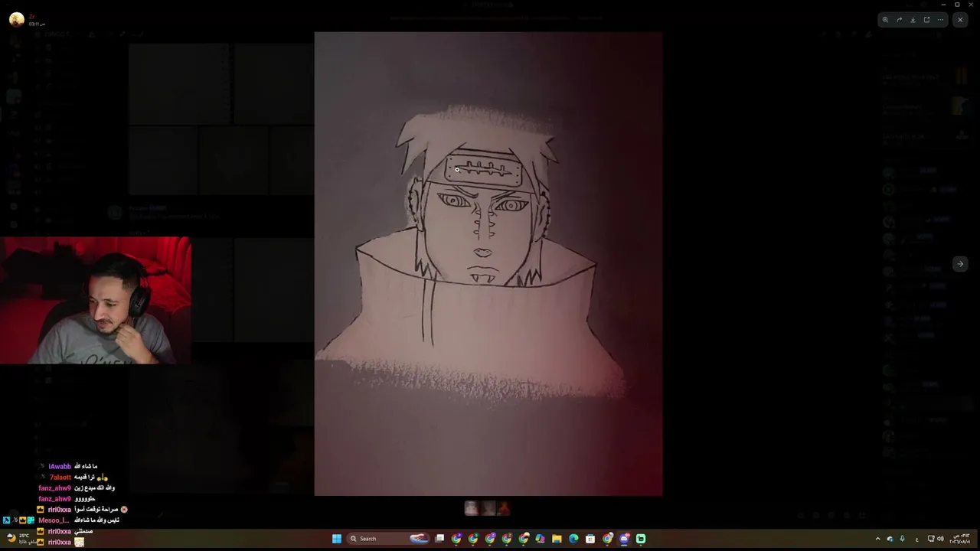The image size is (980, 551).
Task: Download the drawing image
Action: click(913, 20)
